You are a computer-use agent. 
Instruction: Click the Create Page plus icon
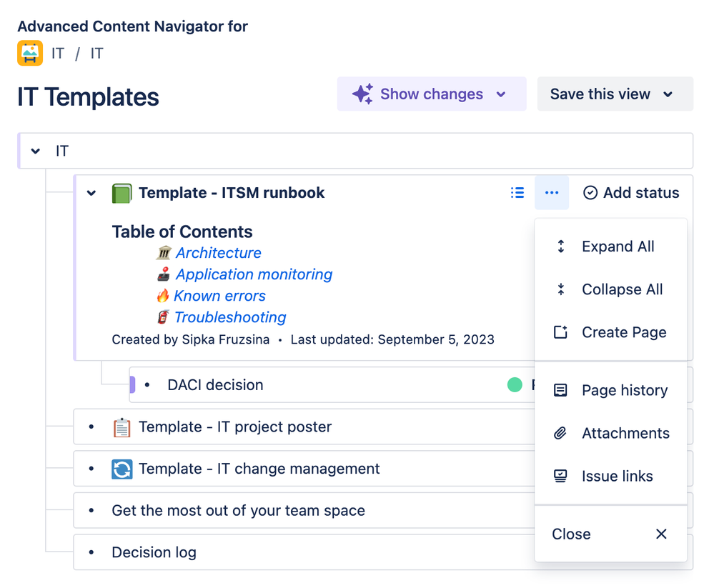[x=560, y=332]
